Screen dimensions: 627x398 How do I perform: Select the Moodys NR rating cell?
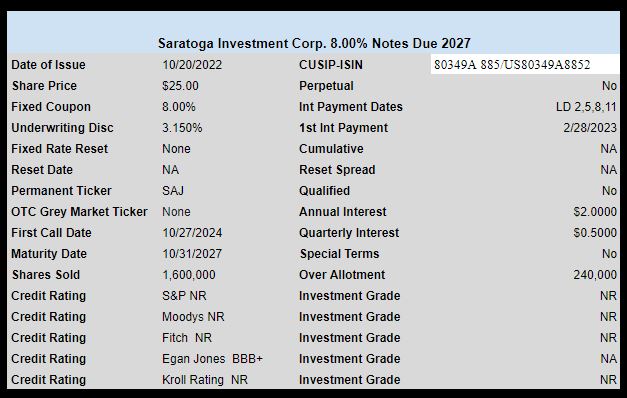tap(193, 316)
